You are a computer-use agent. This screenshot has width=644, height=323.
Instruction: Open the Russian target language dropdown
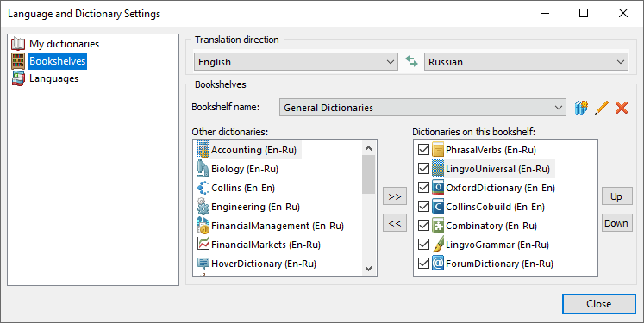pos(526,61)
